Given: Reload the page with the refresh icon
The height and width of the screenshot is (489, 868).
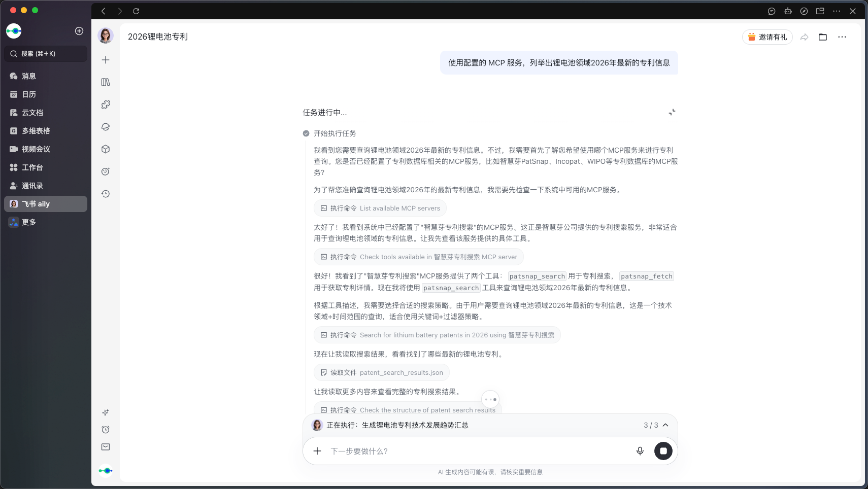Looking at the screenshot, I should tap(136, 11).
